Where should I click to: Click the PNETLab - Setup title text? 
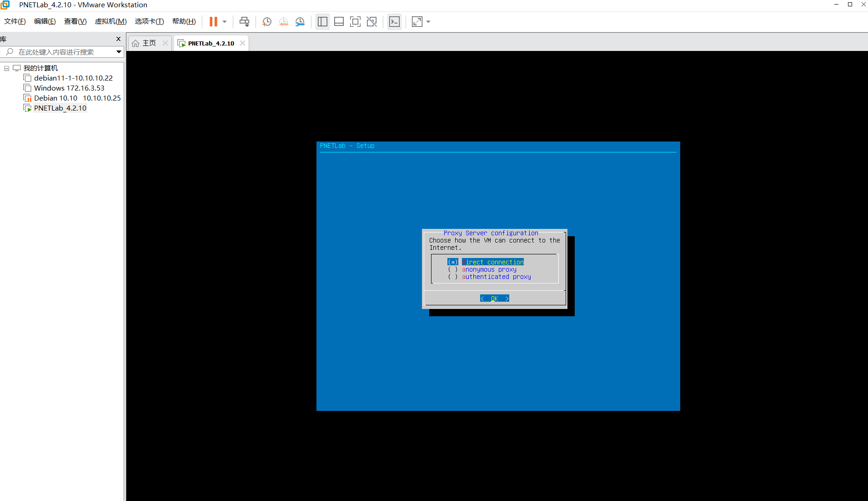click(x=347, y=146)
